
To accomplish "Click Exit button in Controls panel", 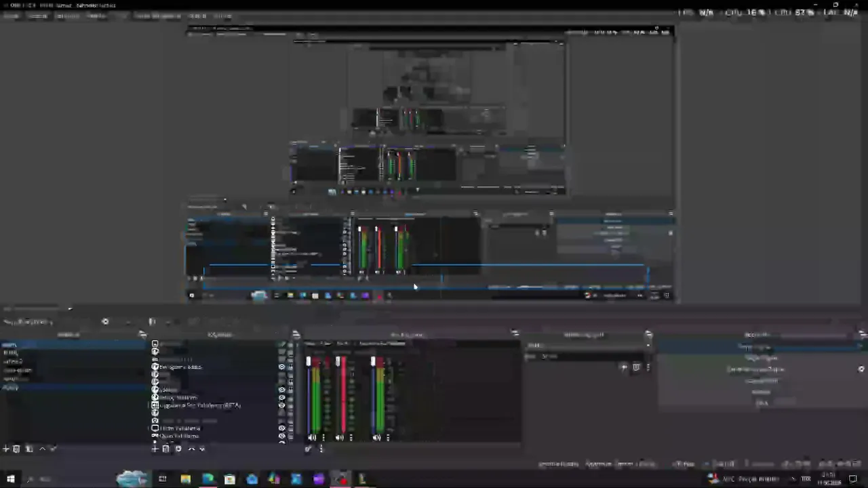I will tap(759, 403).
